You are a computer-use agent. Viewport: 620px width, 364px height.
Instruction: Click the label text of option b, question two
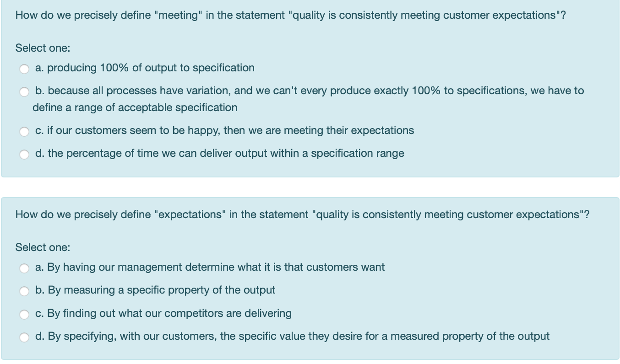155,290
